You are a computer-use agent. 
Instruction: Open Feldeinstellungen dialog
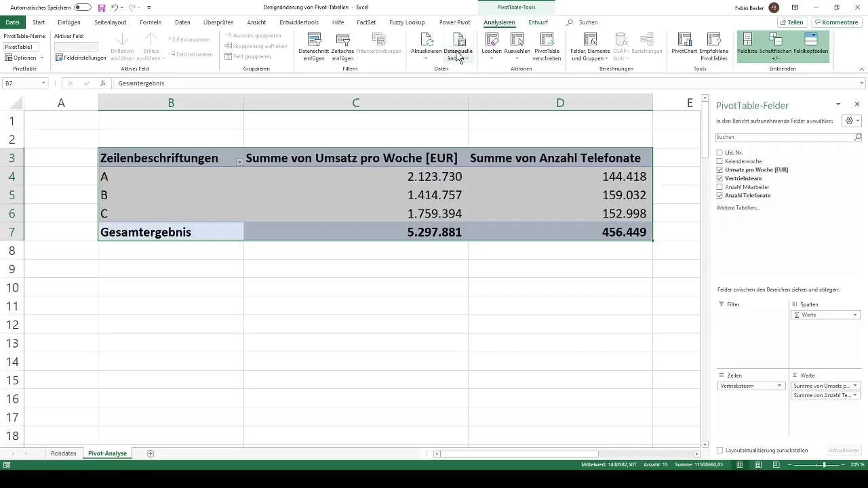click(x=81, y=58)
